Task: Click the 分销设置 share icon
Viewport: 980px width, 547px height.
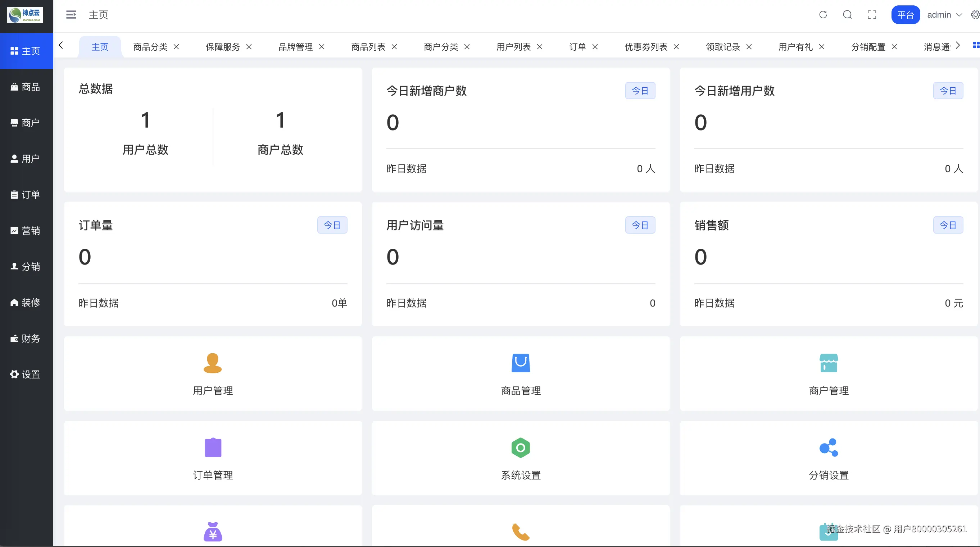Action: (x=828, y=447)
